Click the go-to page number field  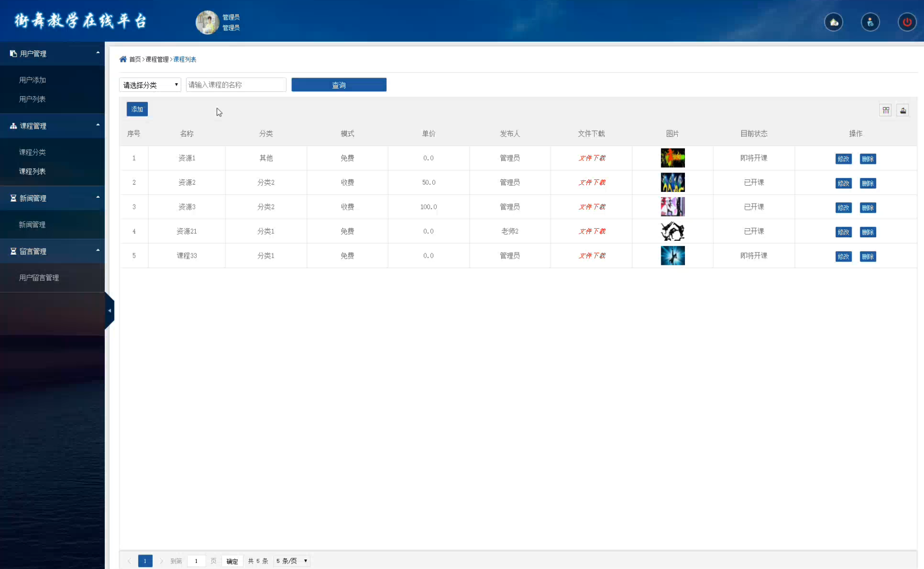(196, 561)
